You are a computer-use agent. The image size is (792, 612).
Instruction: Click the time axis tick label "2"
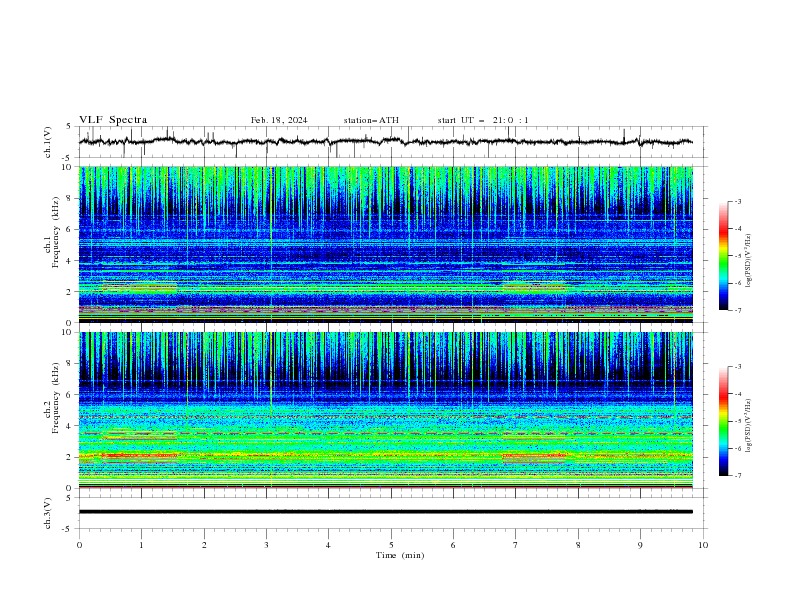click(x=204, y=545)
